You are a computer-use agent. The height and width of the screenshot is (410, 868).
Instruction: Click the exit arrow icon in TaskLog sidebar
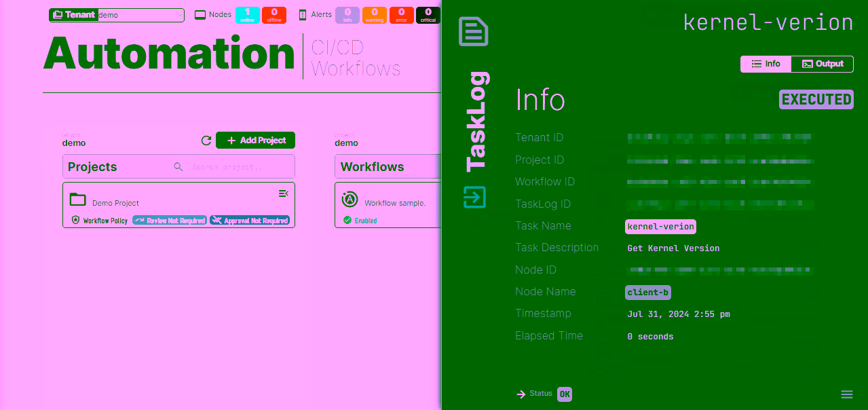pyautogui.click(x=474, y=197)
